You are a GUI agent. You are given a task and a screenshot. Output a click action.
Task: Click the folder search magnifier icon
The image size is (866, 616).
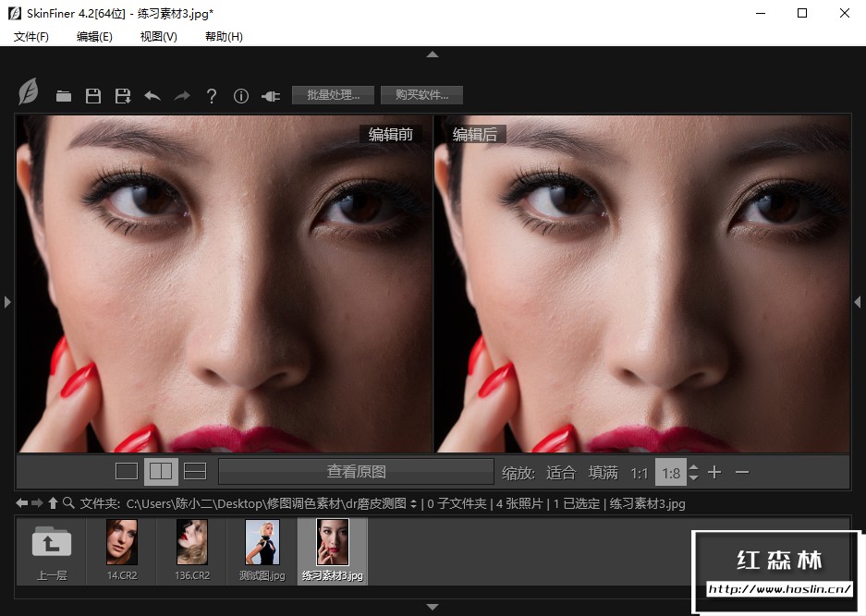pyautogui.click(x=68, y=502)
